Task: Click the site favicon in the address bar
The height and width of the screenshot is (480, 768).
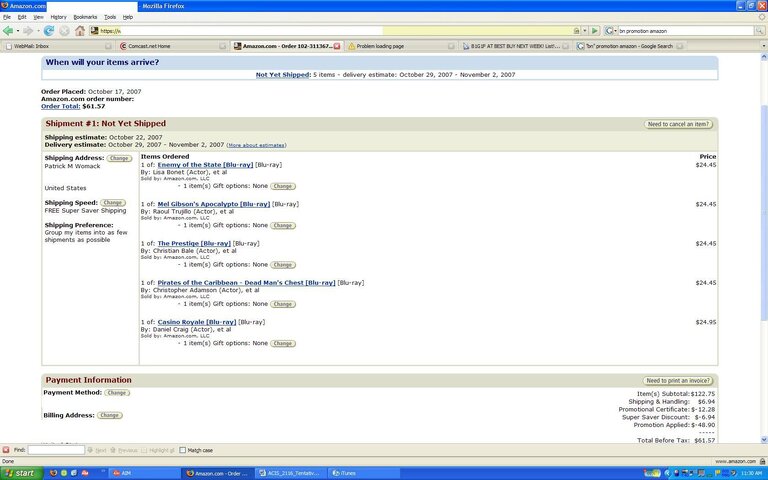Action: pyautogui.click(x=95, y=31)
